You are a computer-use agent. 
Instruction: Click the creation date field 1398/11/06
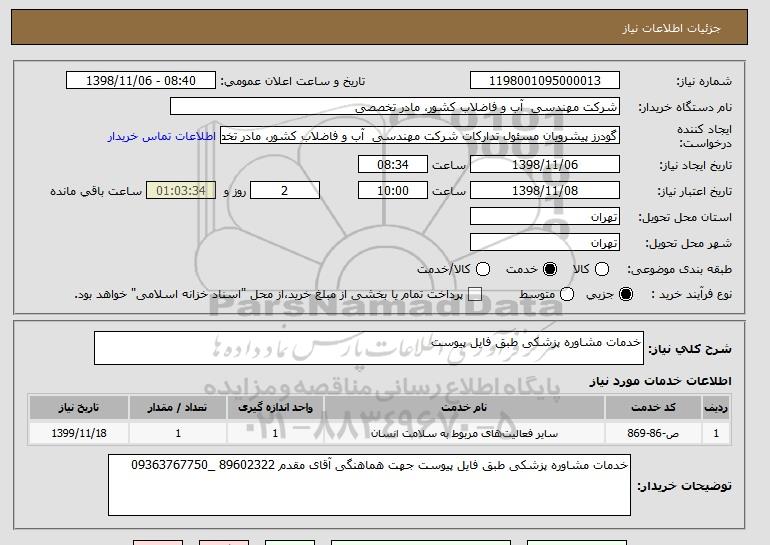click(x=545, y=164)
